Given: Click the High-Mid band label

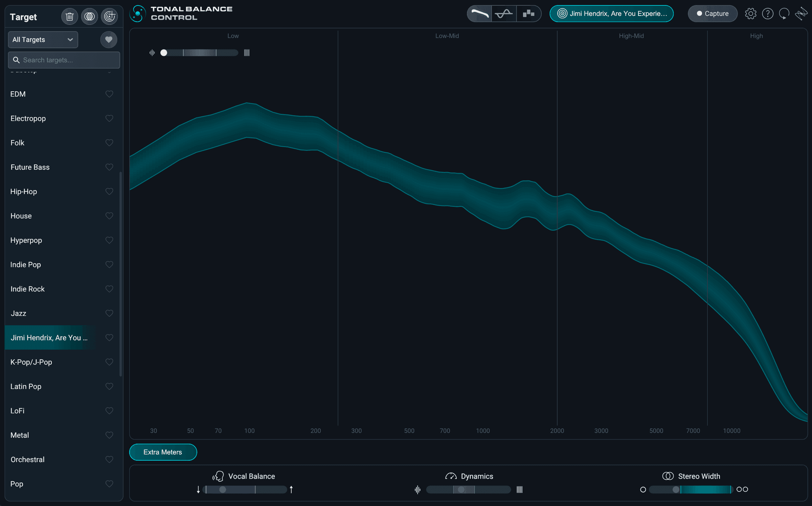Looking at the screenshot, I should coord(631,36).
